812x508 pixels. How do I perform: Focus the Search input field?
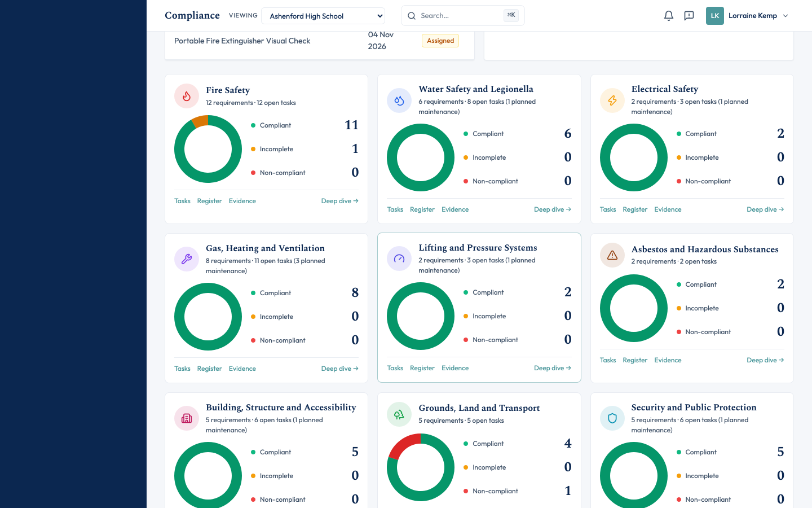coord(463,16)
